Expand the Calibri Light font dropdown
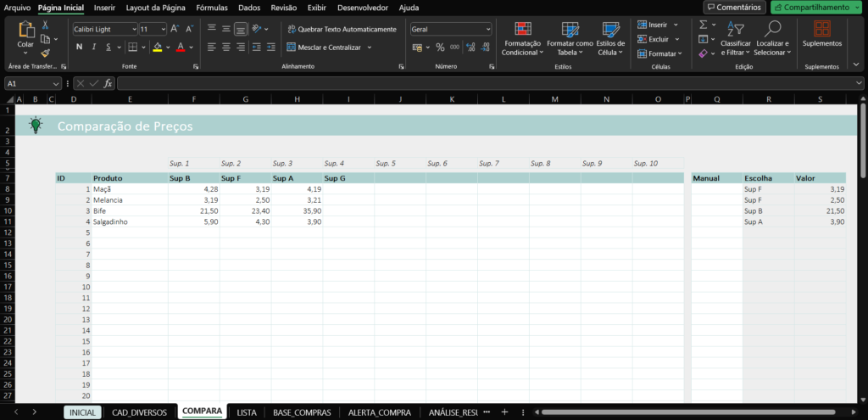868x420 pixels. [133, 29]
